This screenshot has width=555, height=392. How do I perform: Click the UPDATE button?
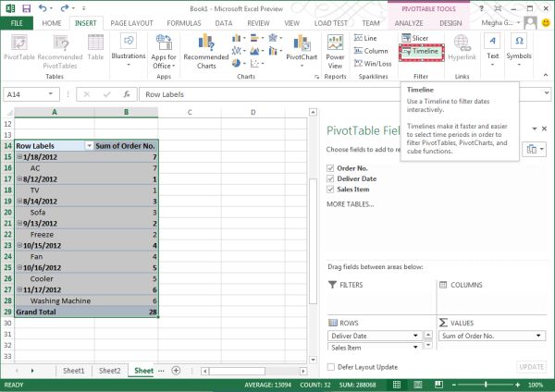click(531, 367)
